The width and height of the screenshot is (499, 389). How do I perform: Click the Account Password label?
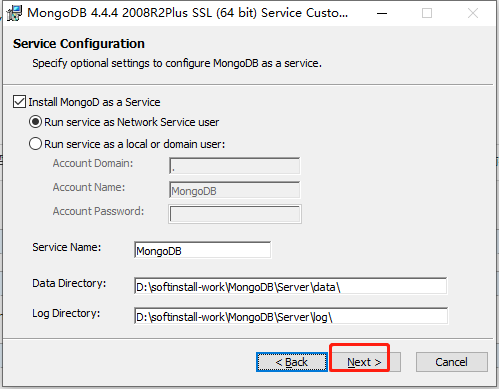tap(98, 211)
